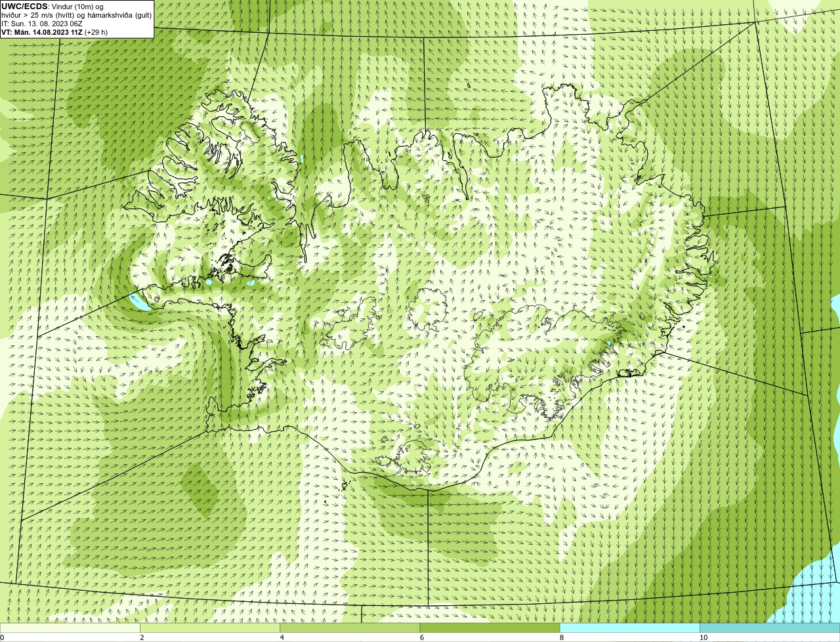The image size is (840, 642).
Task: Click the scale label '8'
Action: 562,637
